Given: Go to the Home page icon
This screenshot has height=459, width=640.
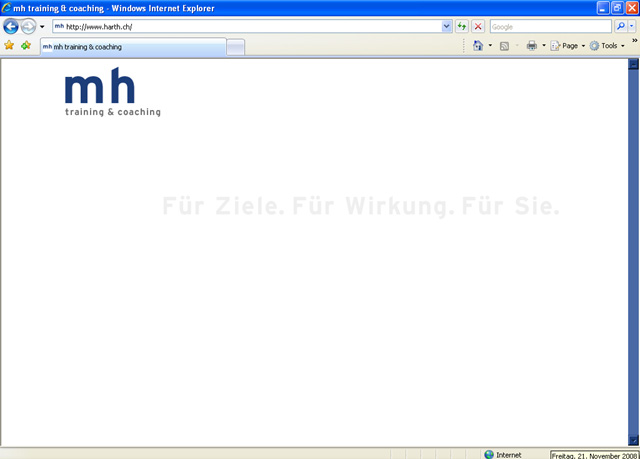Looking at the screenshot, I should point(478,46).
